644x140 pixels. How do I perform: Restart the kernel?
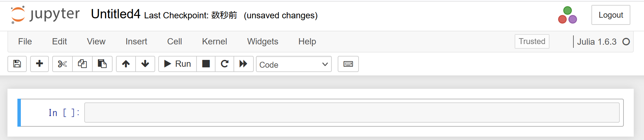click(225, 64)
